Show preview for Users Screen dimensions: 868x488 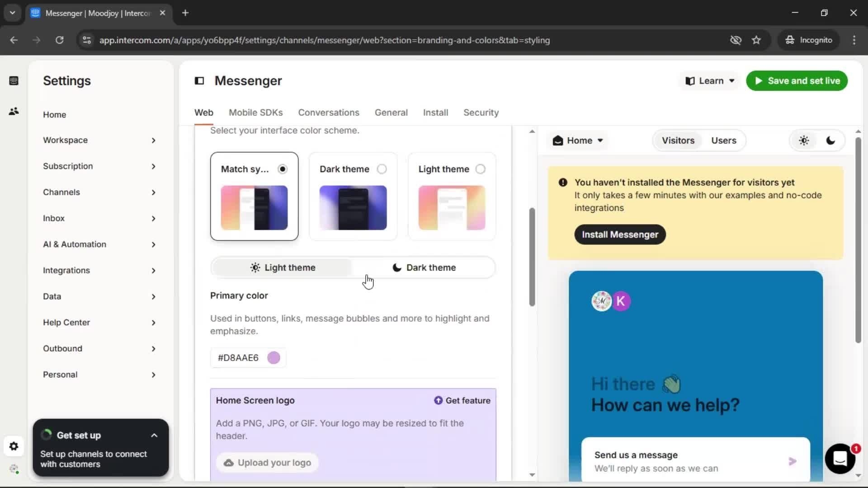click(724, 141)
